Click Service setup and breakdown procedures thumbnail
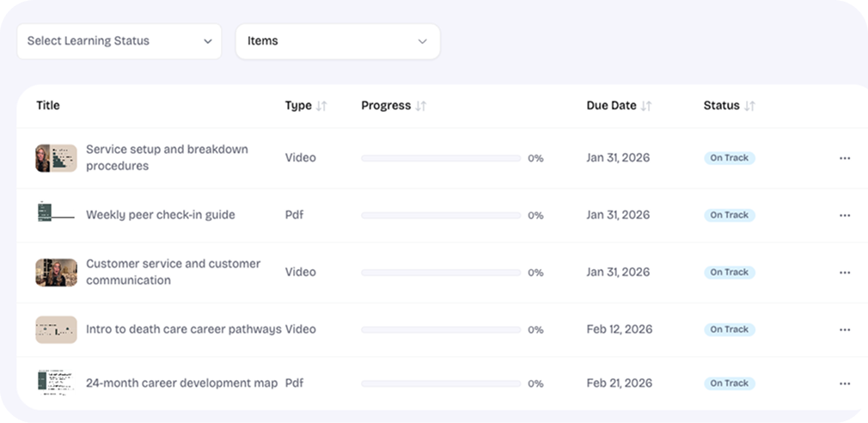The image size is (868, 423). (56, 158)
